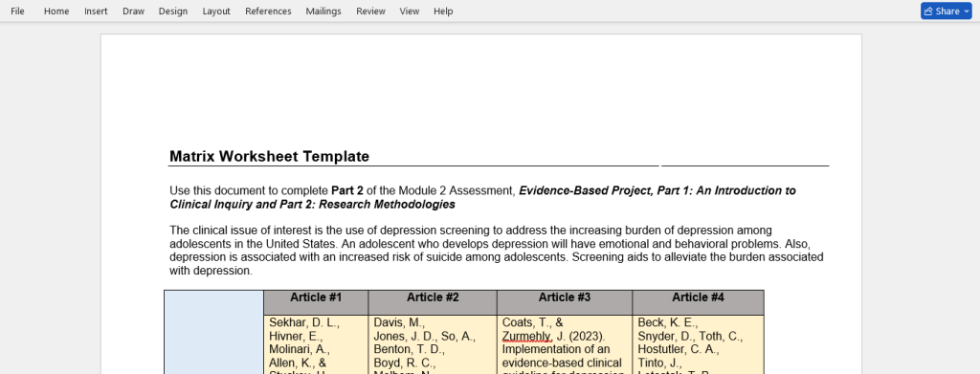The image size is (980, 374).
Task: Open the References tab
Action: 268,11
